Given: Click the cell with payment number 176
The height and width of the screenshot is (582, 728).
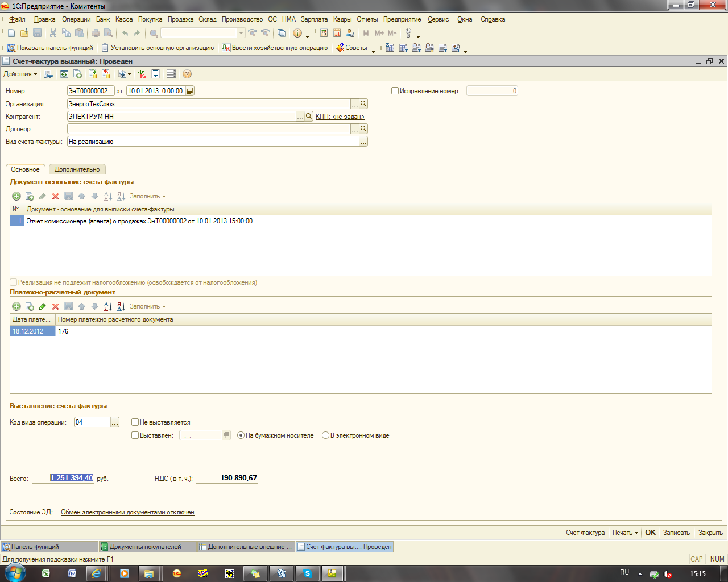Looking at the screenshot, I should pos(383,331).
